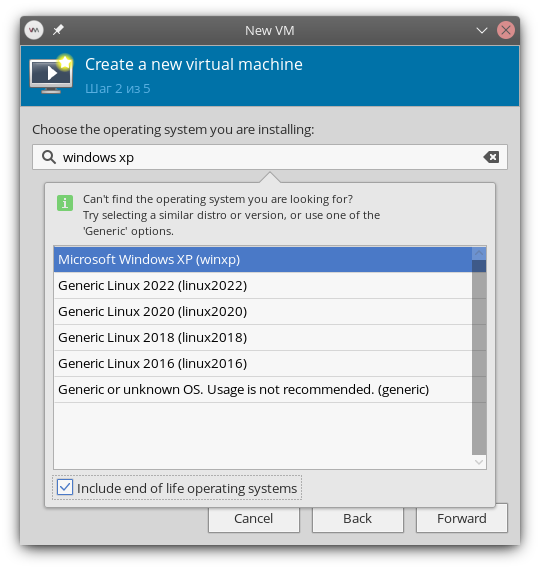Click the green info icon

pos(65,203)
